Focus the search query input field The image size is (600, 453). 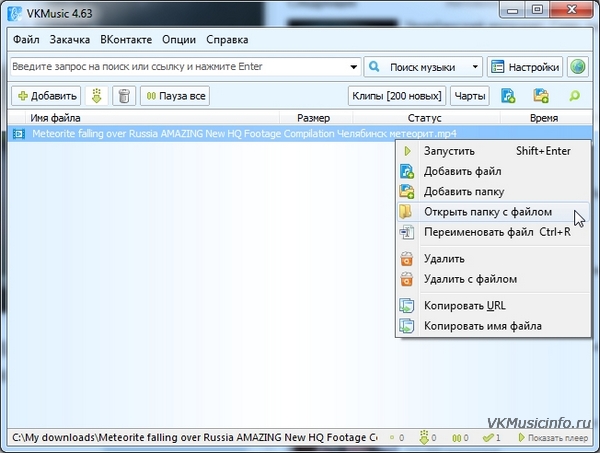178,67
